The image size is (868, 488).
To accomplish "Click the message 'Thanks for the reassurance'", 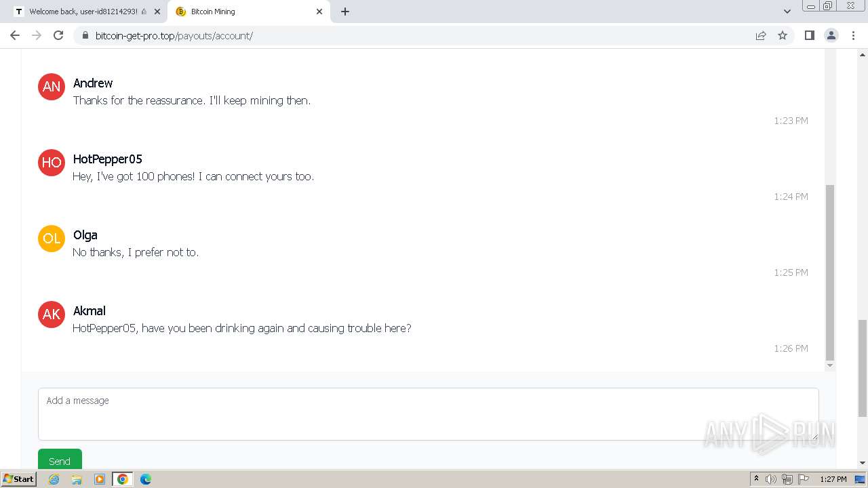I will pos(192,100).
